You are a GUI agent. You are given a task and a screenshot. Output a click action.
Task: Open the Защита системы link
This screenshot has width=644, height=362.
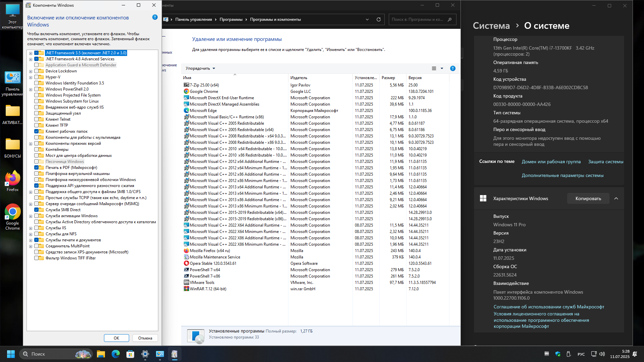tap(605, 162)
